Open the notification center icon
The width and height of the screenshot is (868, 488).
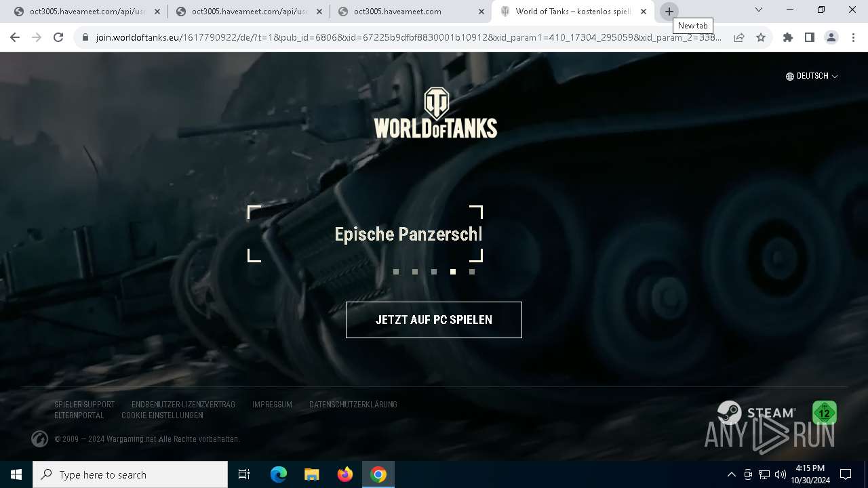(x=846, y=474)
